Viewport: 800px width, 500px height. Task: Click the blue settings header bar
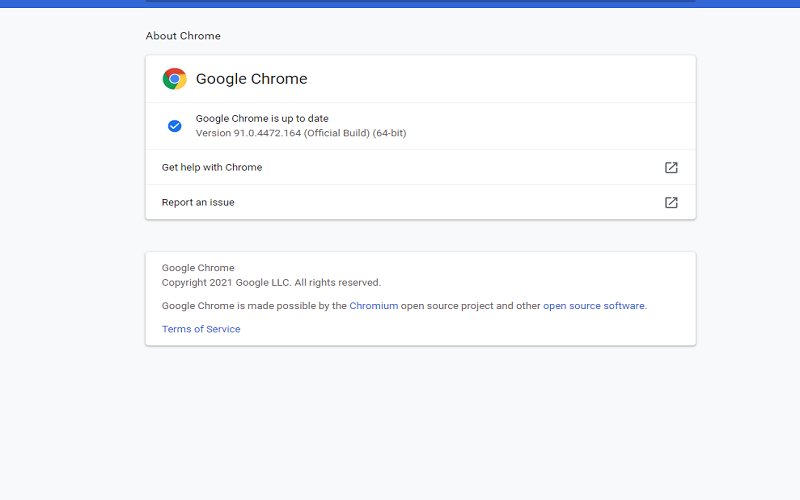(x=420, y=2)
